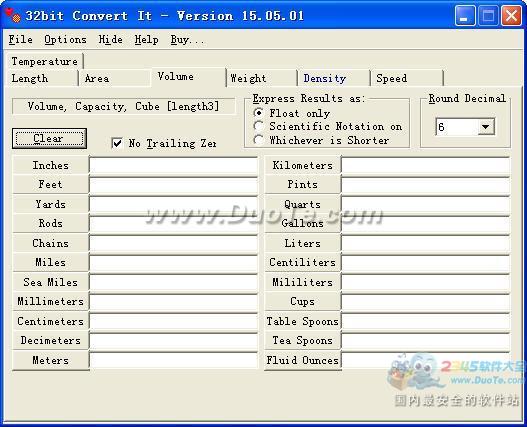
Task: Switch to the Length tab
Action: pos(42,78)
